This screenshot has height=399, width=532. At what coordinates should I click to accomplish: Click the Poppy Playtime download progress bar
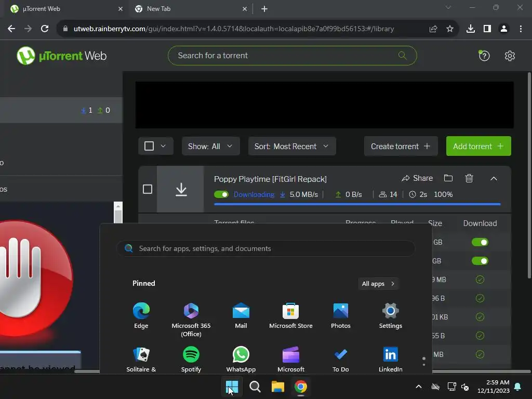[357, 204]
